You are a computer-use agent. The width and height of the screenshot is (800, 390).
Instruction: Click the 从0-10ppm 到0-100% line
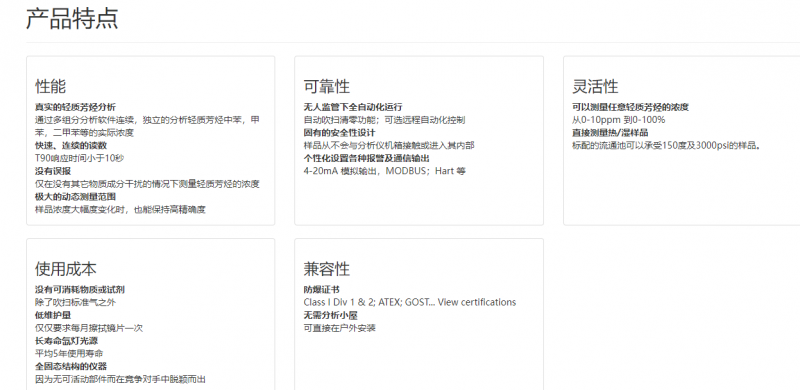click(618, 120)
